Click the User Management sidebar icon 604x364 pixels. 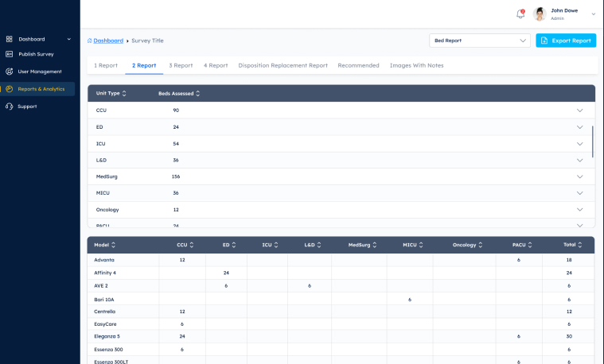10,72
